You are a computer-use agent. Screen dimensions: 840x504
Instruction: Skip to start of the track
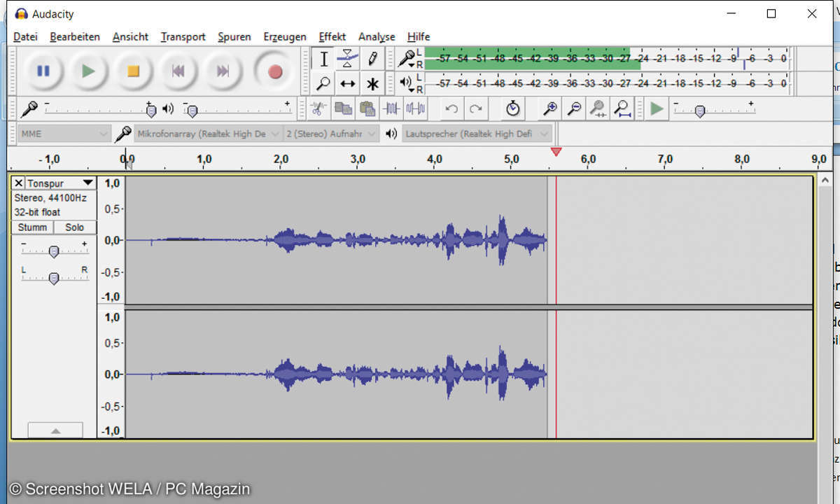coord(178,71)
